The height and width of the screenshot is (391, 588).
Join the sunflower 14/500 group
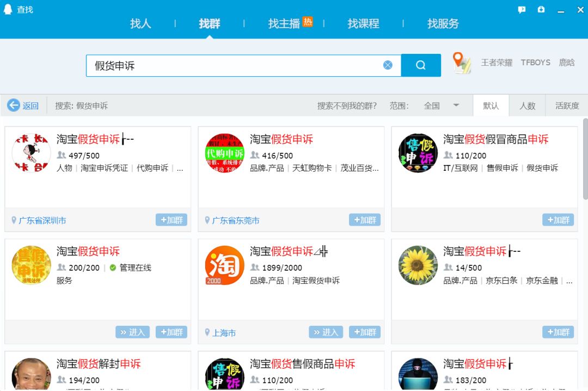558,332
